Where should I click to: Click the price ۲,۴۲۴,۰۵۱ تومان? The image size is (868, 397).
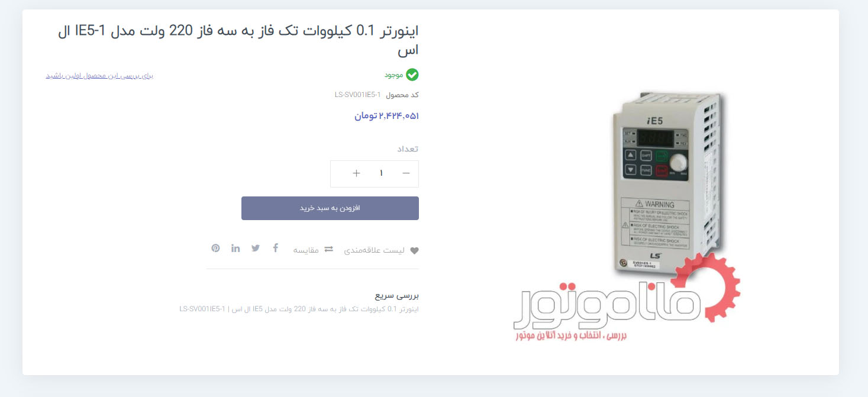click(387, 116)
